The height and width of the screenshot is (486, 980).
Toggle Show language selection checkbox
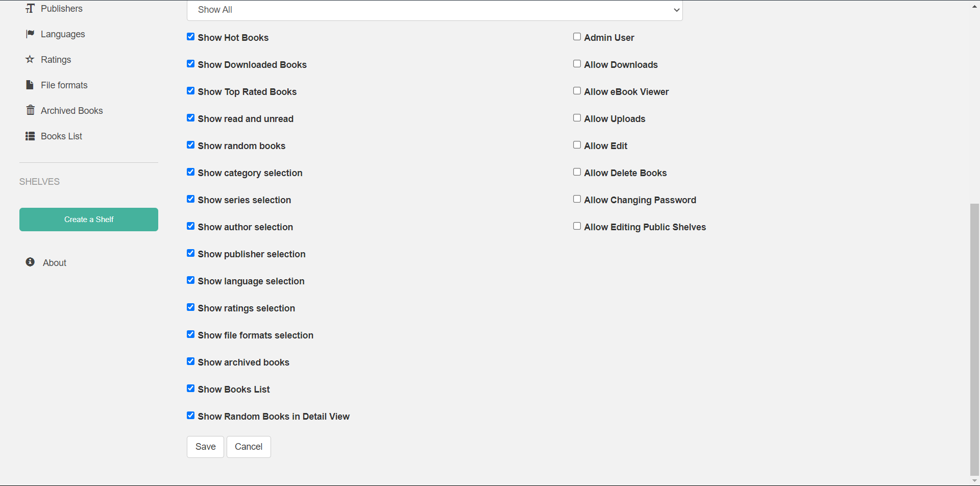pos(190,280)
